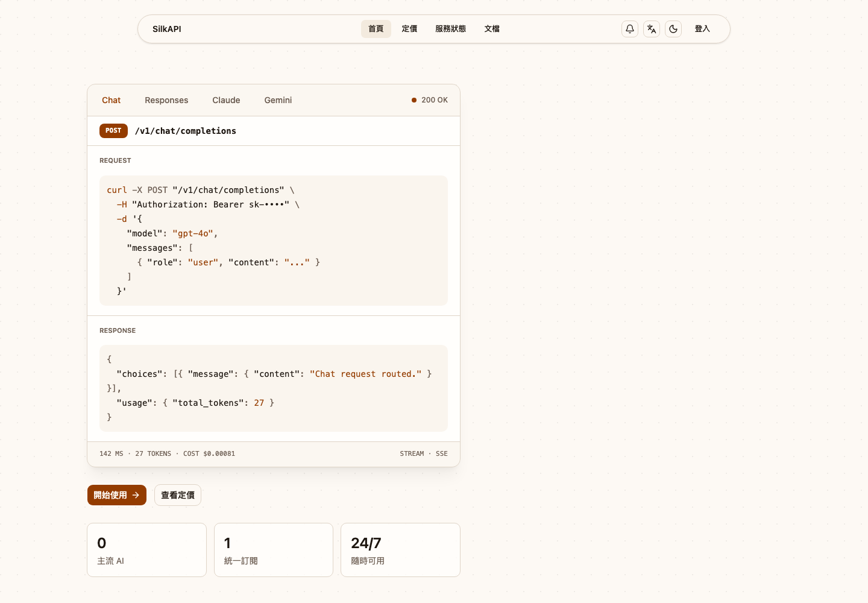Click the STREAM · SSE footer text
Image resolution: width=868 pixels, height=603 pixels.
[424, 453]
